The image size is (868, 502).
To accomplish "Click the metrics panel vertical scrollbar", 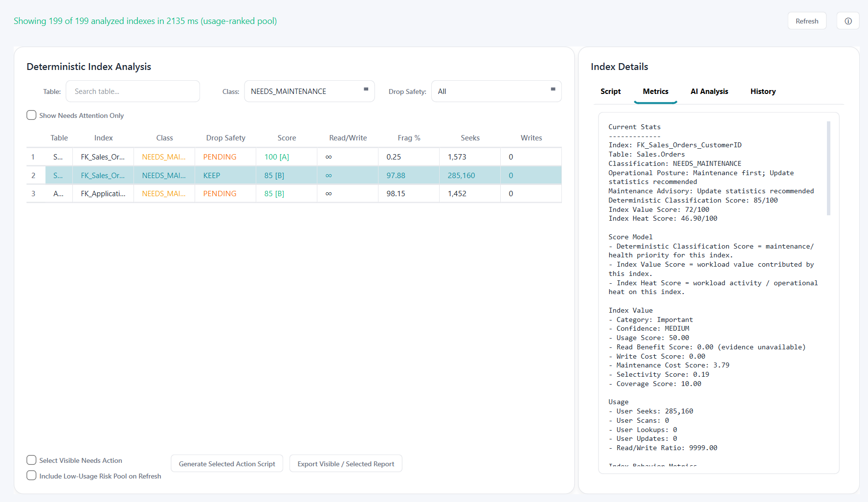I will tap(828, 168).
